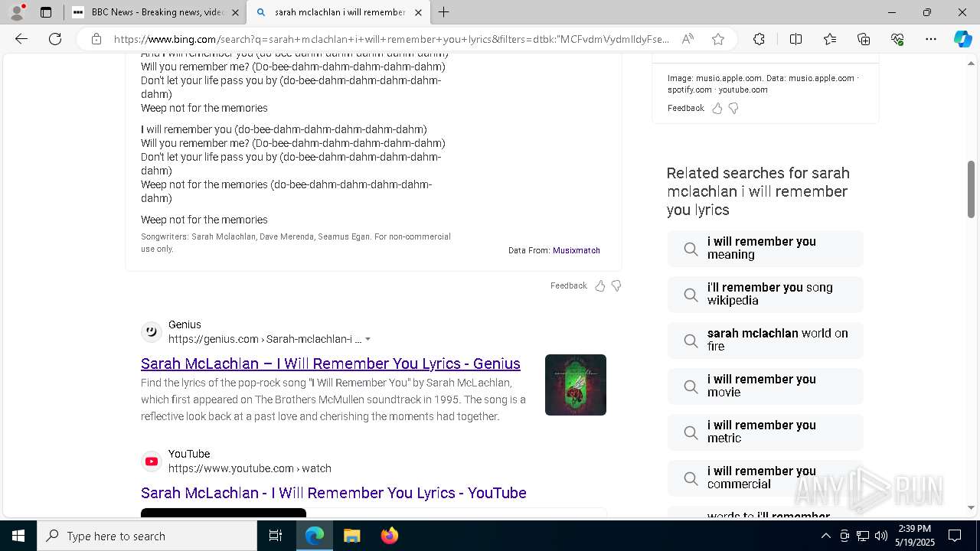Click the 'Songwriters: Sarah Mclachlan' credit line
The image size is (980, 551).
pyautogui.click(x=296, y=243)
